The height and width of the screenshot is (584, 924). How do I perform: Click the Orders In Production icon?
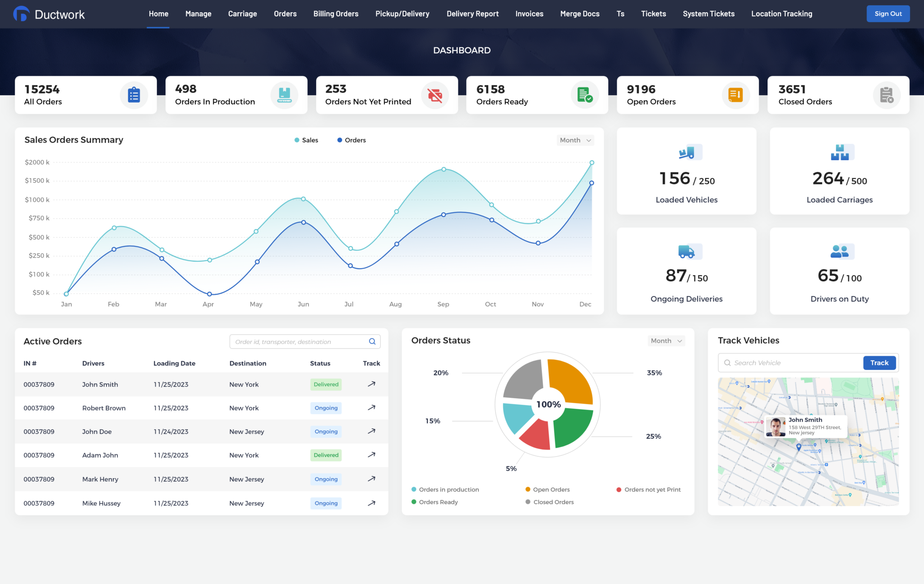click(x=284, y=95)
